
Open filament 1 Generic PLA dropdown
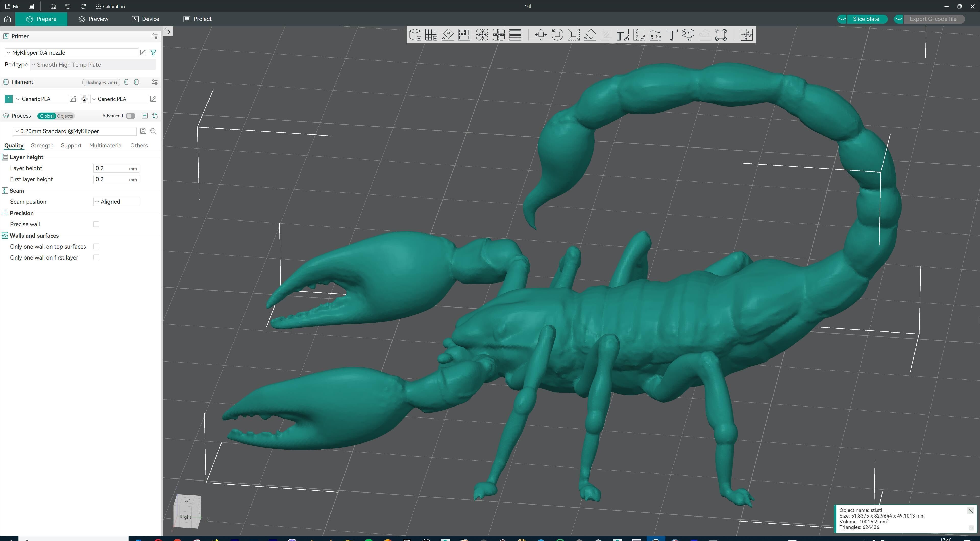coord(41,99)
